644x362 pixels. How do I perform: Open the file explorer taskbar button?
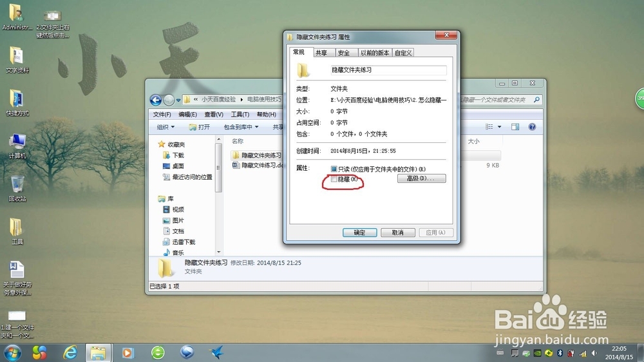(x=98, y=352)
